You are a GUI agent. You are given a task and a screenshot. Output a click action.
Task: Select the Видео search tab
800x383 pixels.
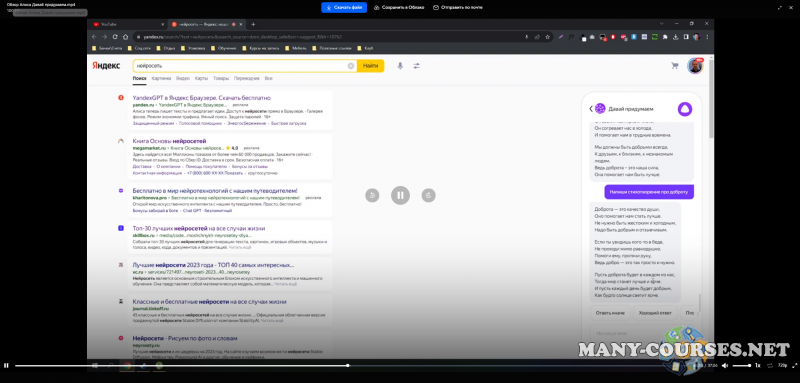183,79
